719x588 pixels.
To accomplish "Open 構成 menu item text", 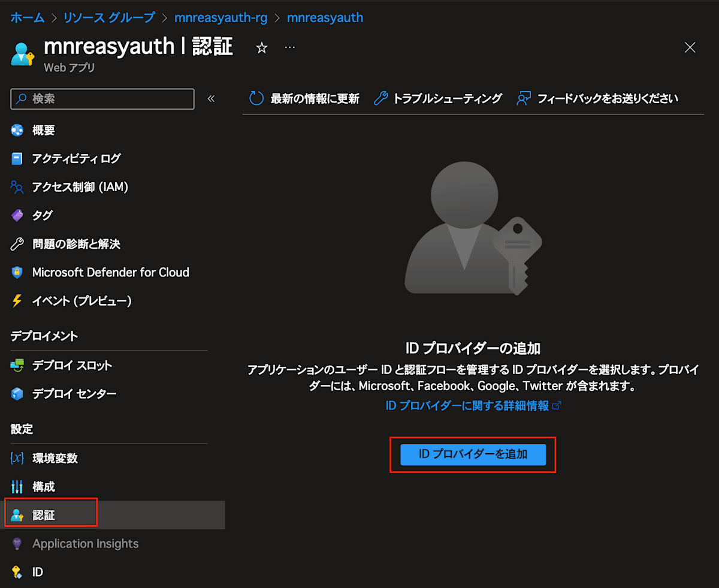I will 44,487.
